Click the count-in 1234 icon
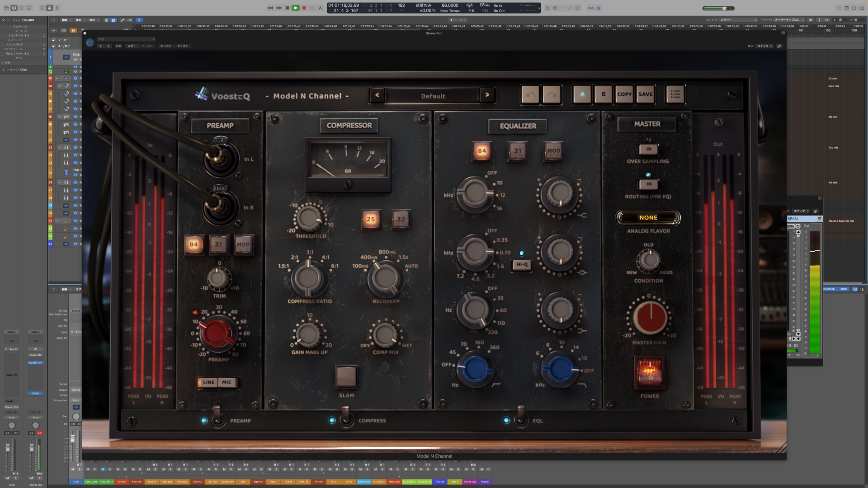Viewport: 868px width, 488px height. click(x=590, y=8)
